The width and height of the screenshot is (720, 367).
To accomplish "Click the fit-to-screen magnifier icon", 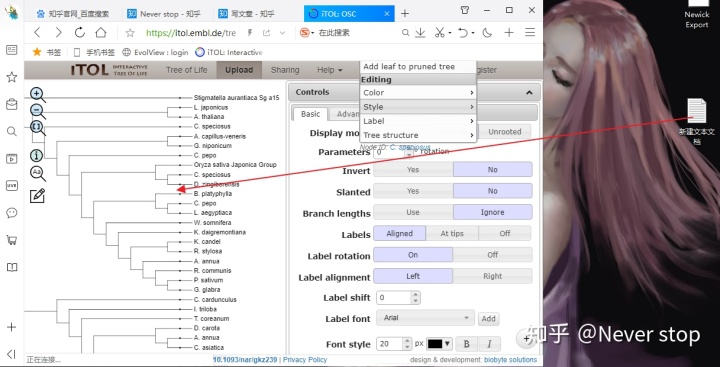I will click(38, 128).
